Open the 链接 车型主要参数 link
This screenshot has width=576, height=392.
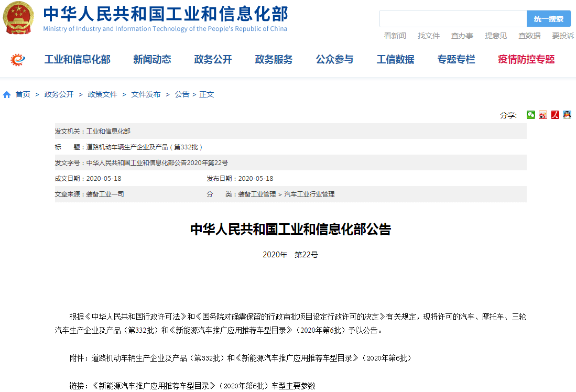pos(192,386)
